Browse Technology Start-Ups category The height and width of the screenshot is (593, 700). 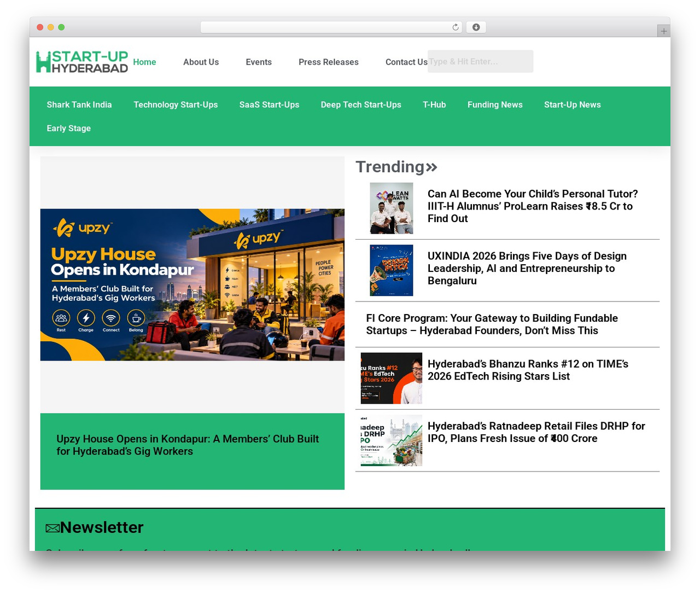point(176,104)
